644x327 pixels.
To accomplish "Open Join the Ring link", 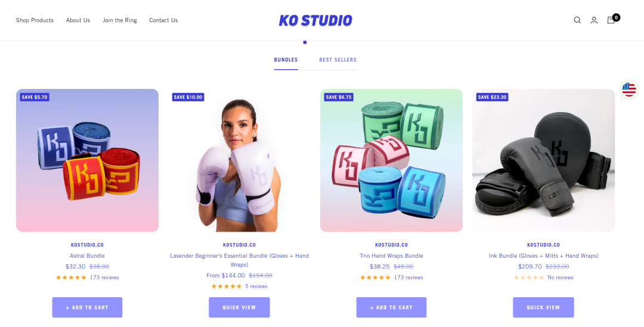I will pos(119,20).
